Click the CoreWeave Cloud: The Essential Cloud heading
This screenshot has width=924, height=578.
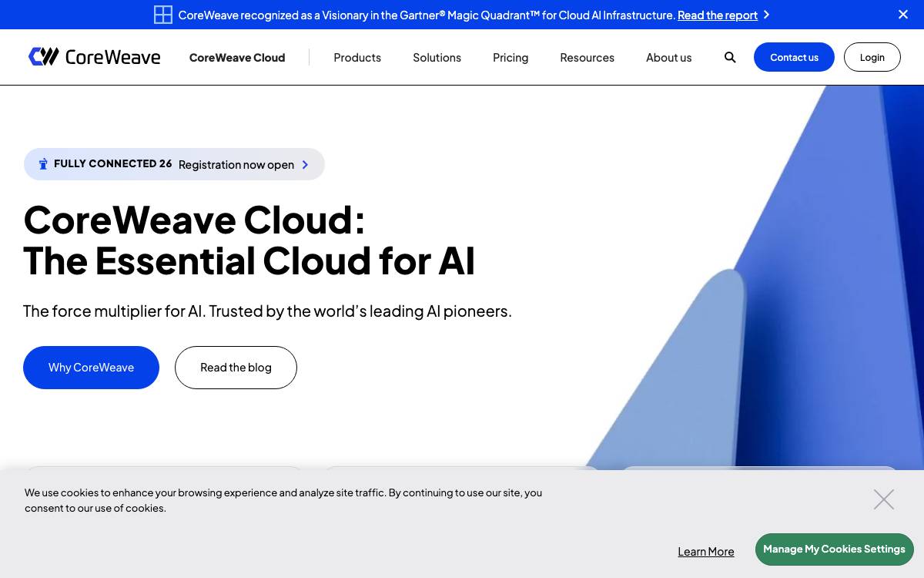(x=249, y=240)
